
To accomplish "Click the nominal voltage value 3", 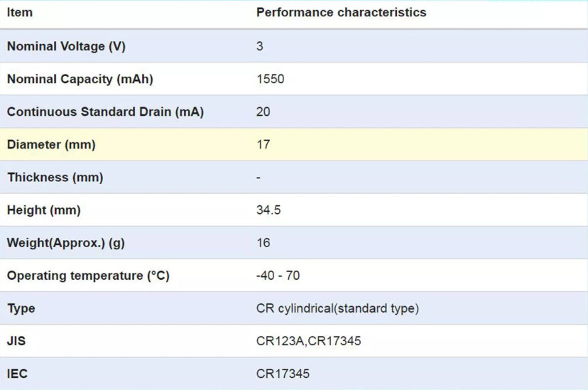I will pyautogui.click(x=259, y=46).
